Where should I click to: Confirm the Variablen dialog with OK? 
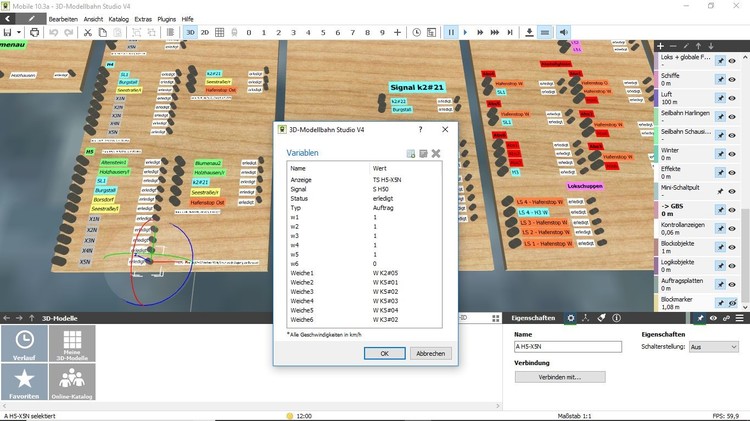(377, 353)
